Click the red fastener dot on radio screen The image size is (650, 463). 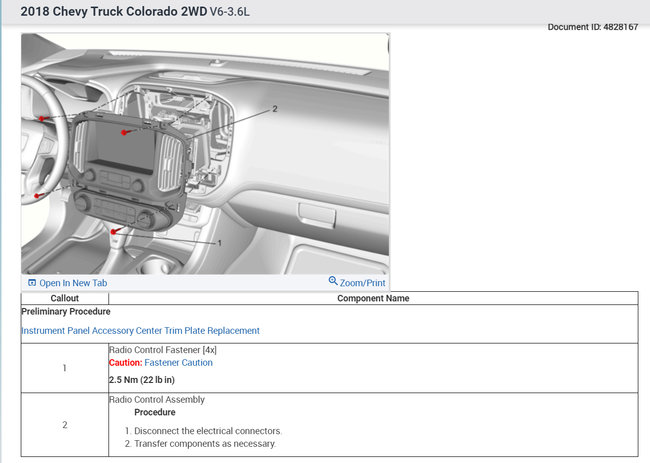124,132
